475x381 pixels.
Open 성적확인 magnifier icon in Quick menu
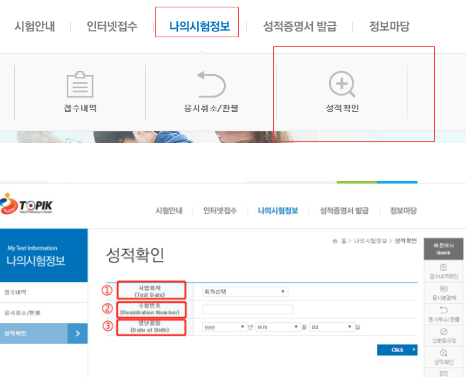click(443, 353)
